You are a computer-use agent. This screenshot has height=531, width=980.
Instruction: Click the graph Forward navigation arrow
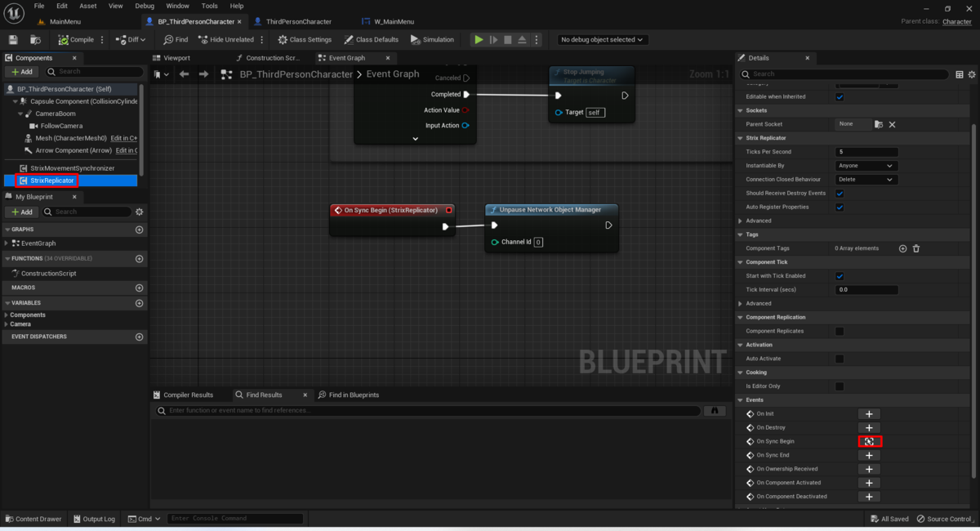click(204, 74)
